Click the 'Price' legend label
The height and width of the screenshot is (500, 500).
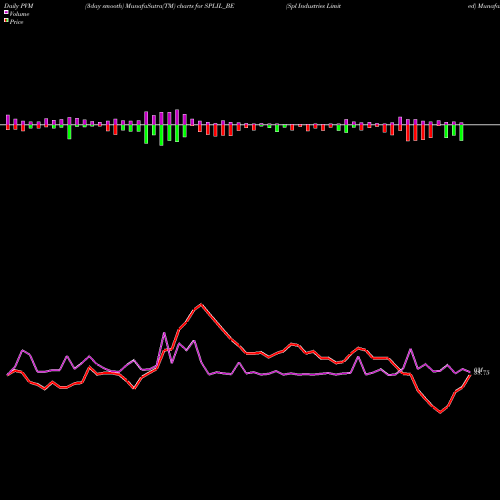(16, 22)
